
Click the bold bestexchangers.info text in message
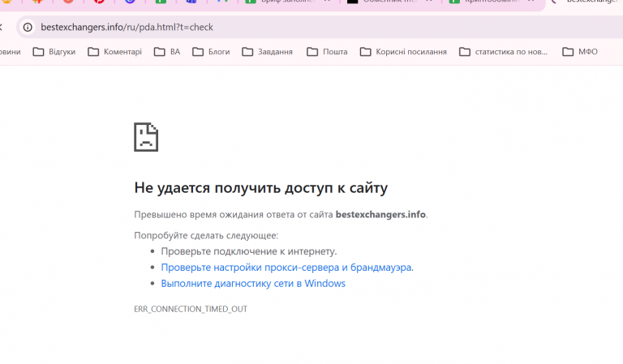380,214
